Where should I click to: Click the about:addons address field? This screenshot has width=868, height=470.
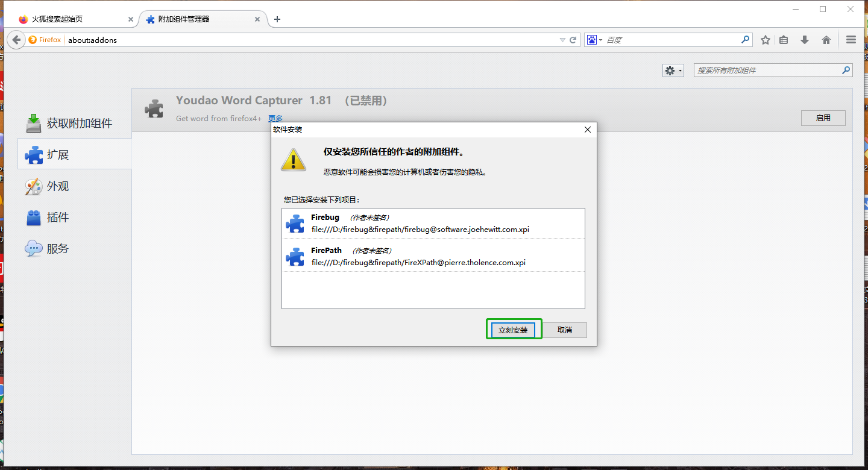click(311, 40)
